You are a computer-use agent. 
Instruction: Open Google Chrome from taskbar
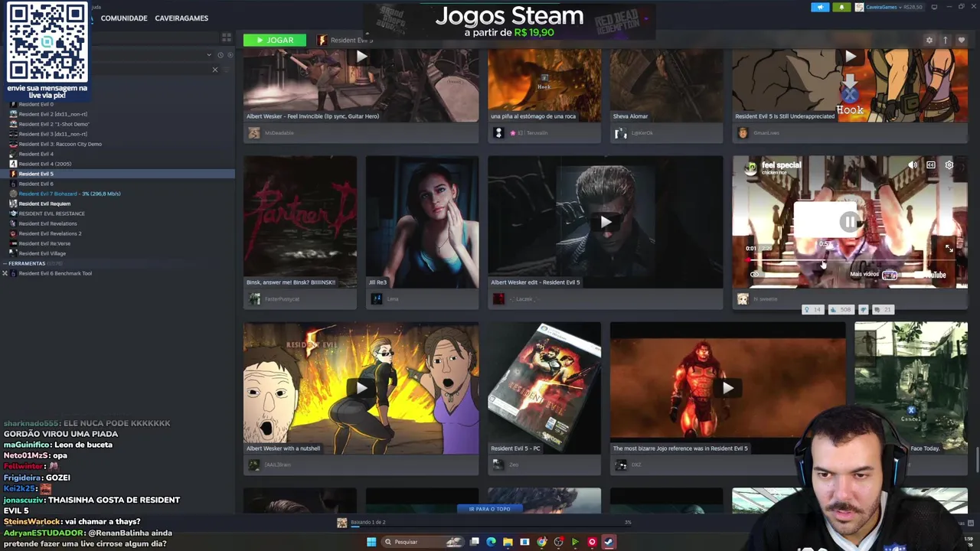(x=541, y=542)
